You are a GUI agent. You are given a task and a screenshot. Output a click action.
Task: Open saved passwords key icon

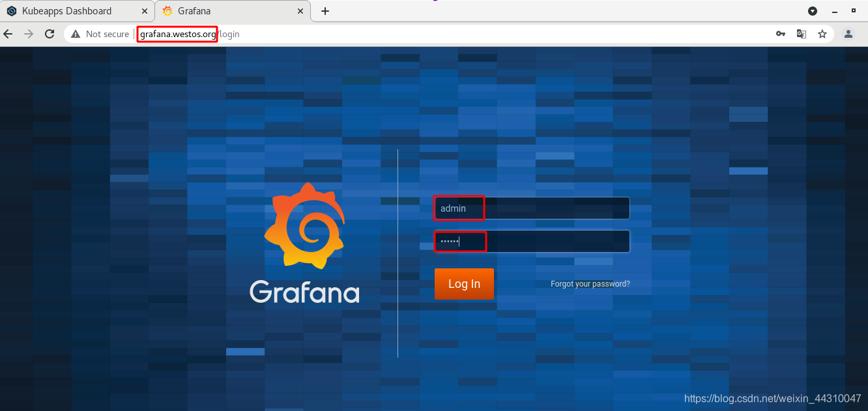[780, 34]
